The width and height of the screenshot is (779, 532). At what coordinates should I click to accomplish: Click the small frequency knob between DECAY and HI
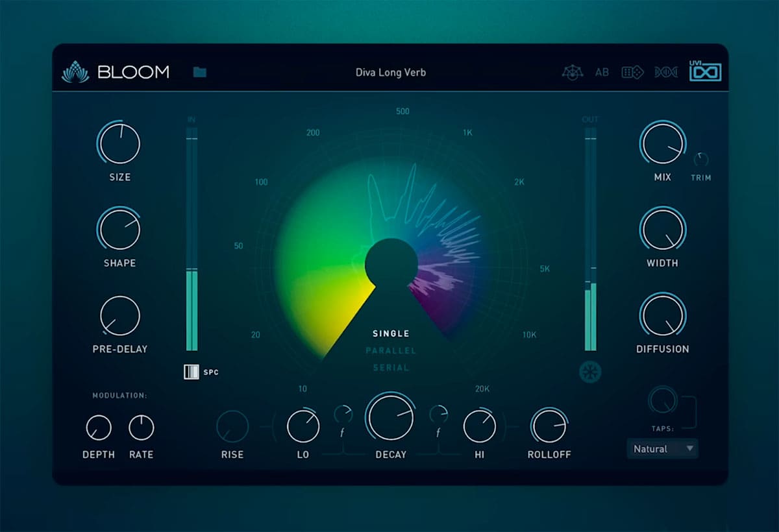point(439,413)
